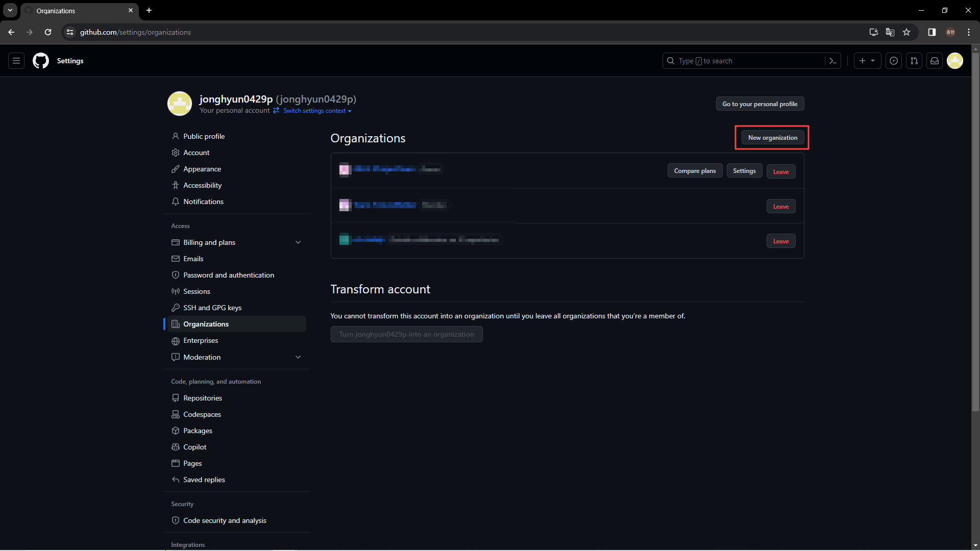The width and height of the screenshot is (980, 551).
Task: Open the hamburger navigation menu
Action: tap(16, 61)
